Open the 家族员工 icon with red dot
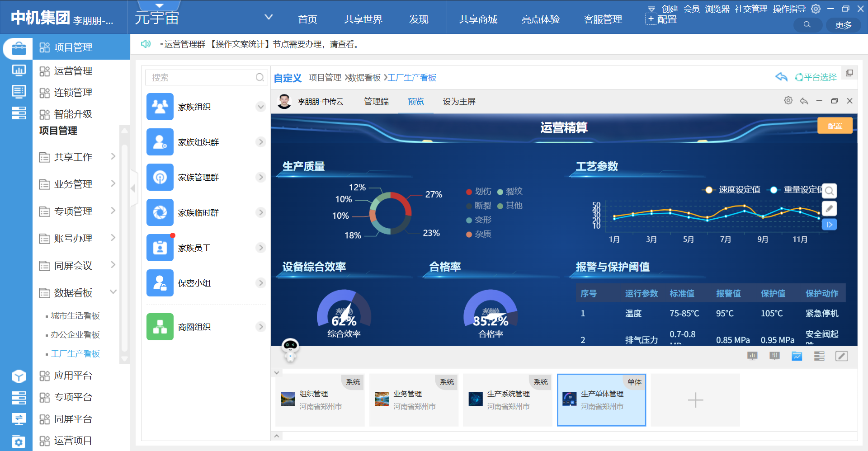 (160, 248)
